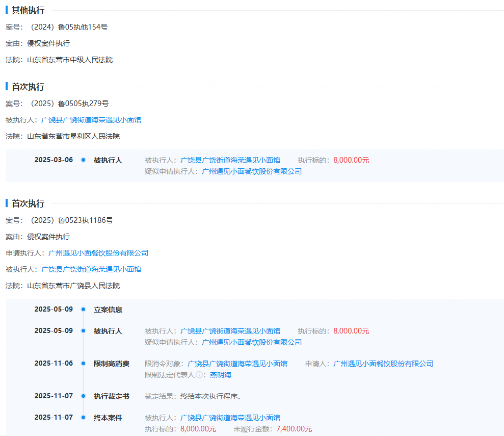
Task: Open 被执行人 link in the 2025-05-09 被执行人 entry
Action: click(x=230, y=331)
